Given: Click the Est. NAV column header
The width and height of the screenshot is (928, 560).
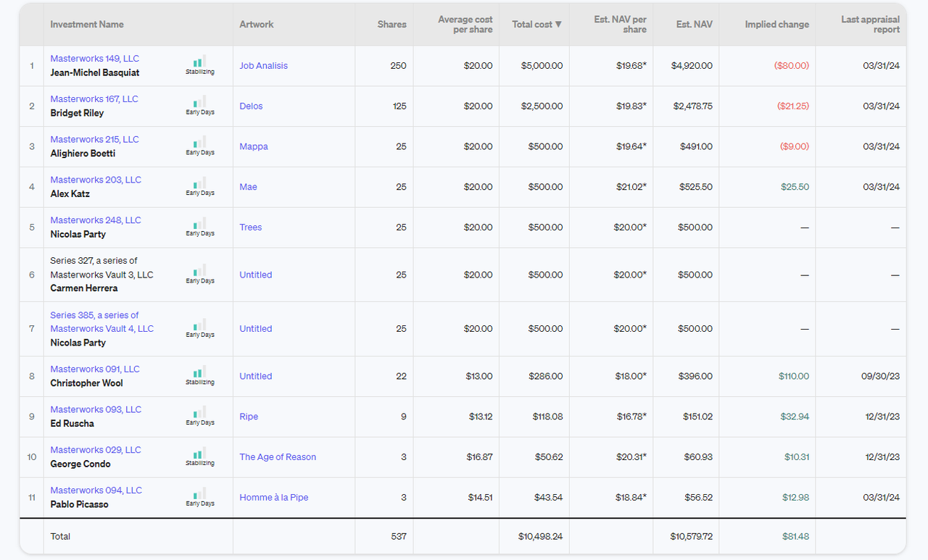Looking at the screenshot, I should pos(694,25).
